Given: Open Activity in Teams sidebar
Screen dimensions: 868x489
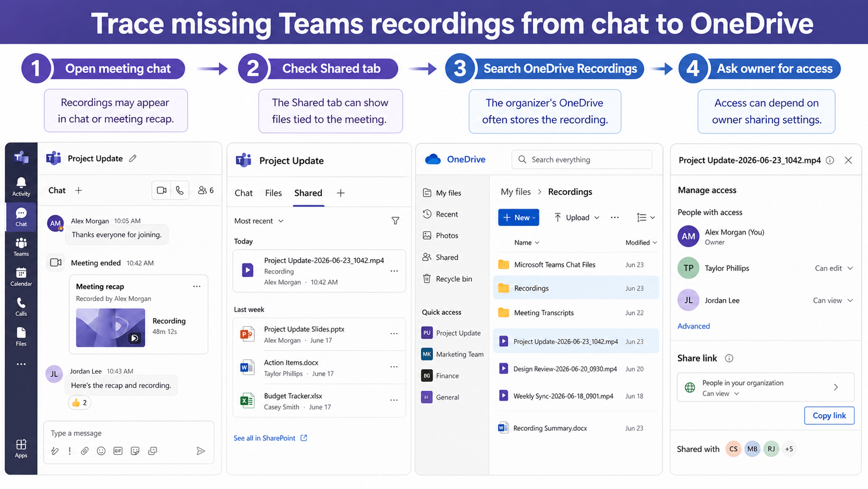Looking at the screenshot, I should click(x=21, y=187).
